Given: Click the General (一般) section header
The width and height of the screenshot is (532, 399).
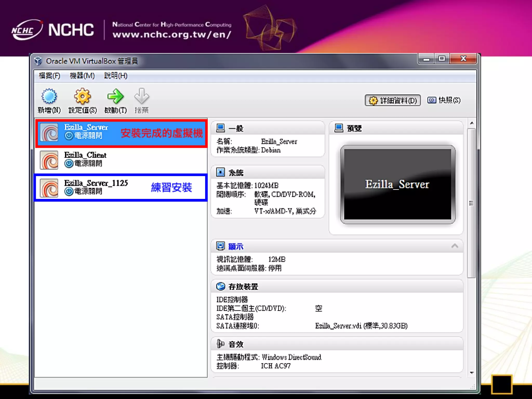Looking at the screenshot, I should [x=236, y=128].
